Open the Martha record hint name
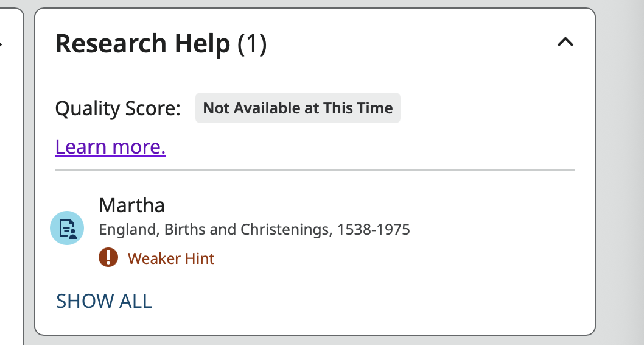This screenshot has width=644, height=345. tap(132, 205)
